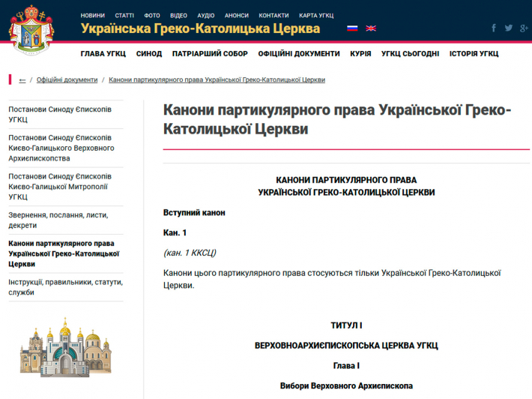The image size is (532, 399).
Task: Open the Twitter page icon
Action: tap(509, 28)
